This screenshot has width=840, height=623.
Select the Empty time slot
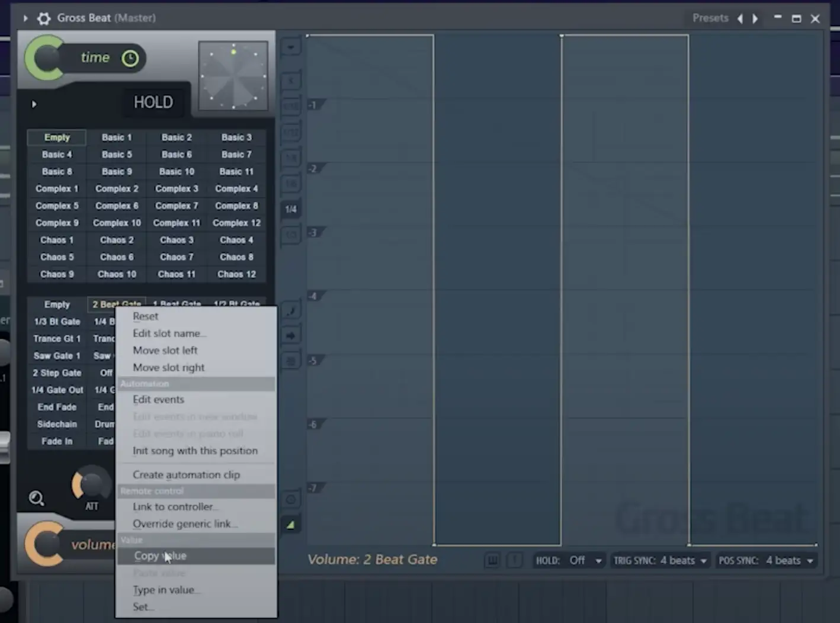click(57, 137)
